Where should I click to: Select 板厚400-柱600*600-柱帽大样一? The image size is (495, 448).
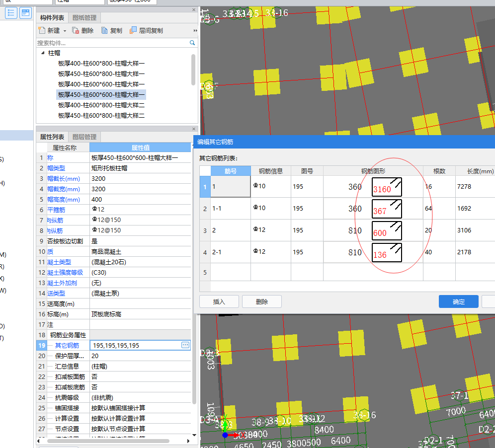pyautogui.click(x=101, y=84)
